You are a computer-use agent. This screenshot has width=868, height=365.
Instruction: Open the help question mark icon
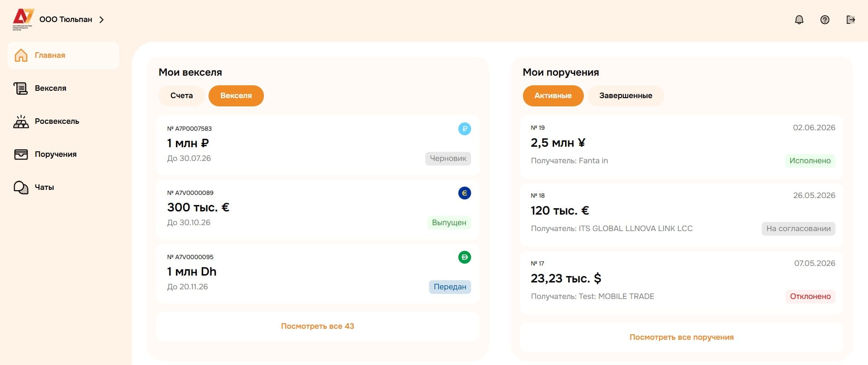pos(825,20)
